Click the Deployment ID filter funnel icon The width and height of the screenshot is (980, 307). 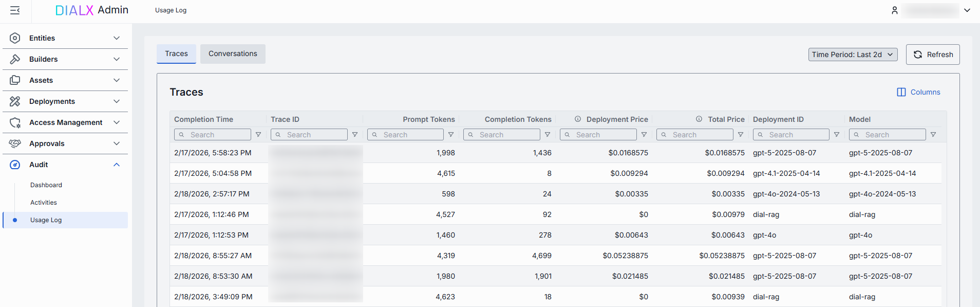pos(837,135)
